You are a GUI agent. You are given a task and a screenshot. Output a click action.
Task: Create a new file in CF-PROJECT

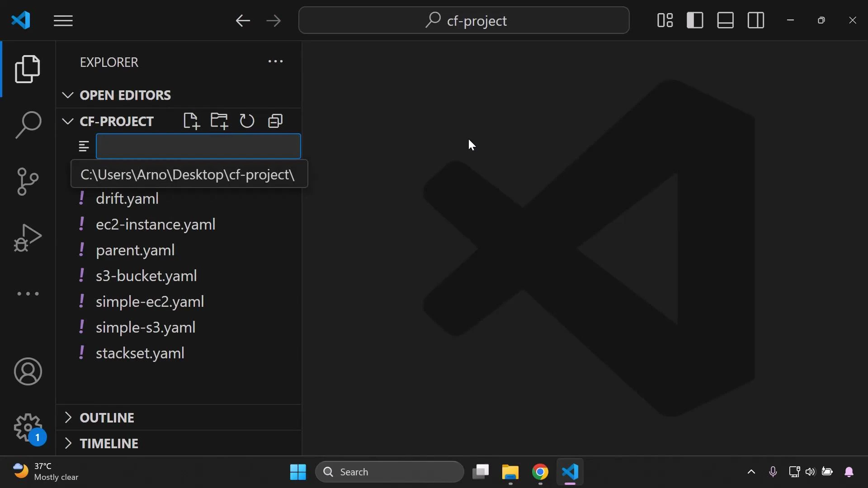[191, 121]
